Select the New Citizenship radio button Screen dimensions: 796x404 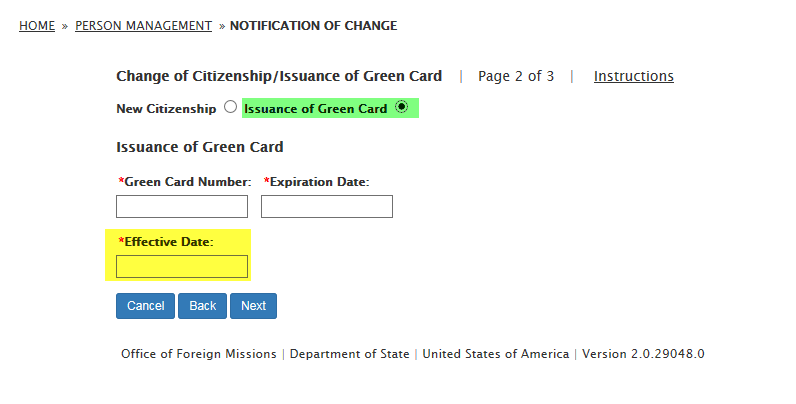pos(231,107)
